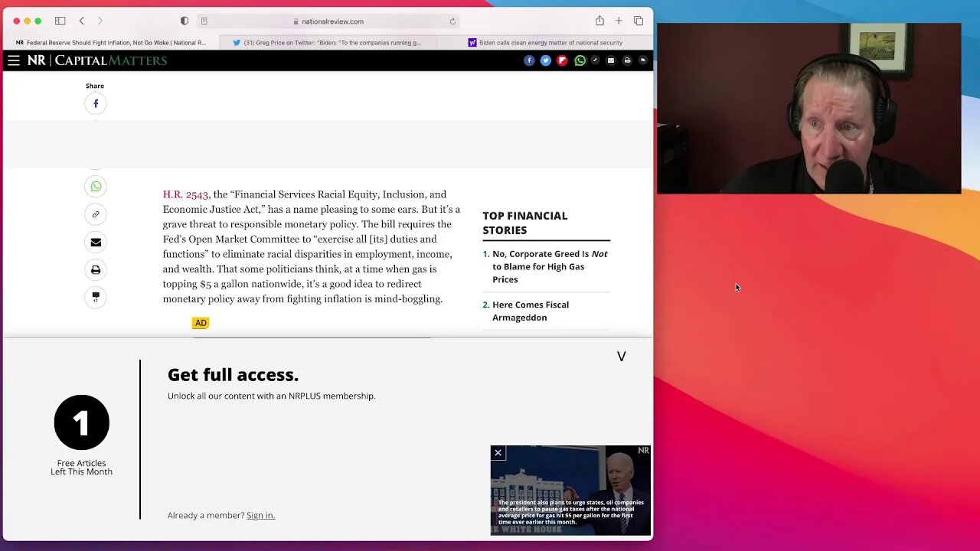This screenshot has width=980, height=551.
Task: Open the Capital Matters section link
Action: pos(111,60)
